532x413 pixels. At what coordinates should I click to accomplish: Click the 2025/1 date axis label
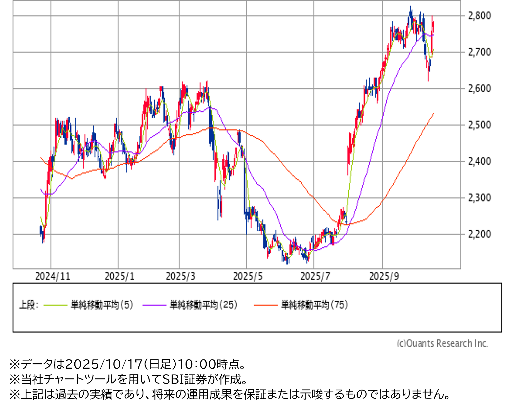point(119,276)
